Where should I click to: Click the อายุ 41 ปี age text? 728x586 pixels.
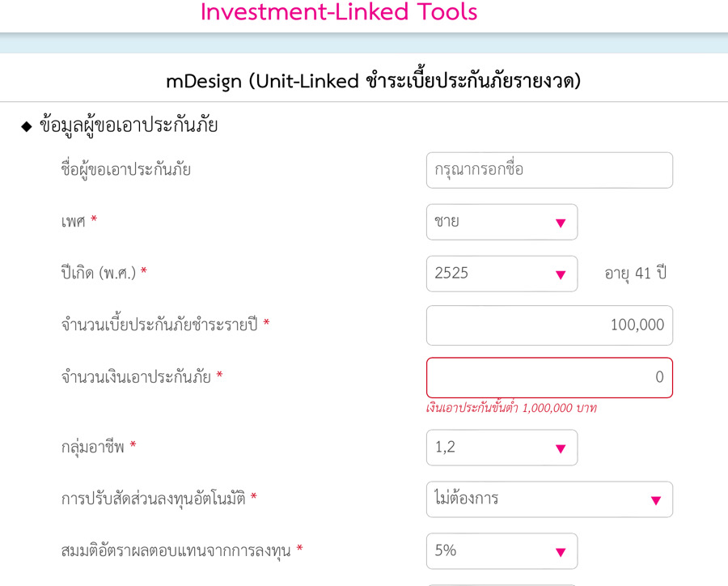(635, 274)
